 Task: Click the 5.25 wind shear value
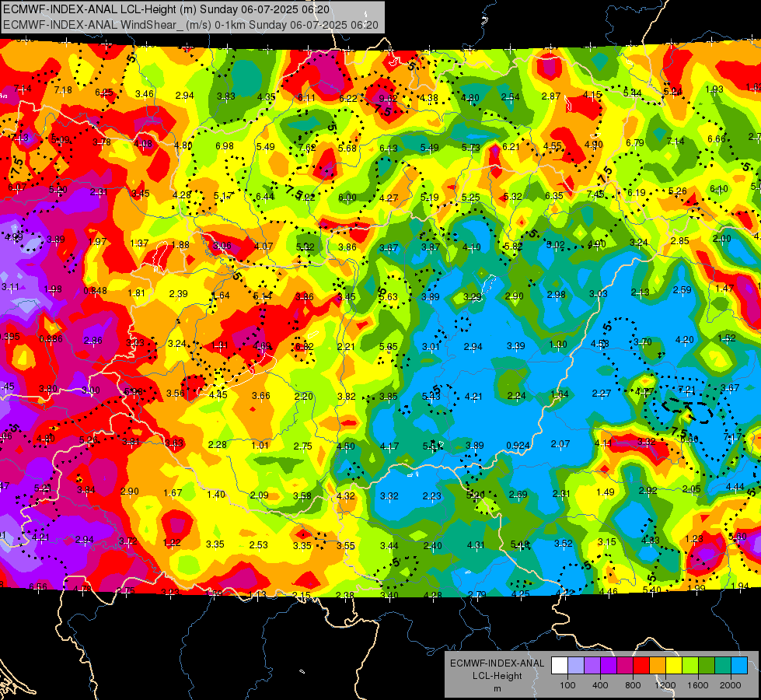coord(471,198)
